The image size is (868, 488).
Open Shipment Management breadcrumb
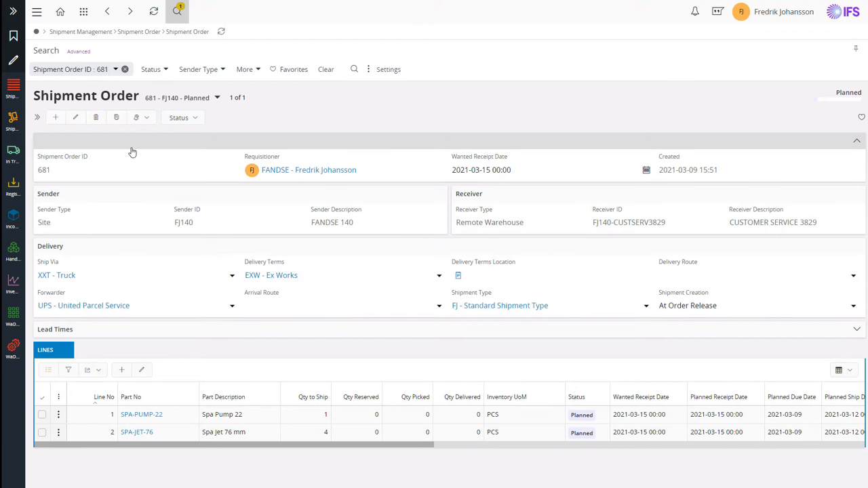(81, 32)
